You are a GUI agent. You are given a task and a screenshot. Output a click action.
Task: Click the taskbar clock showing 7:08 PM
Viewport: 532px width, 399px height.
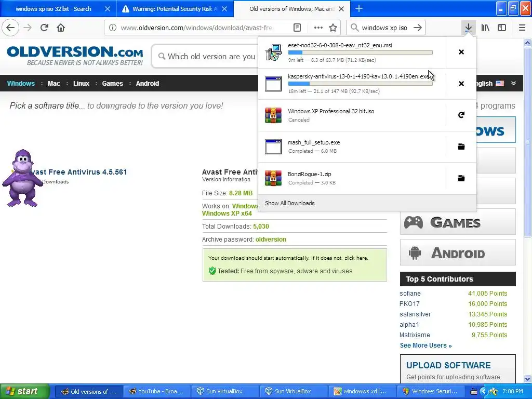click(x=513, y=392)
